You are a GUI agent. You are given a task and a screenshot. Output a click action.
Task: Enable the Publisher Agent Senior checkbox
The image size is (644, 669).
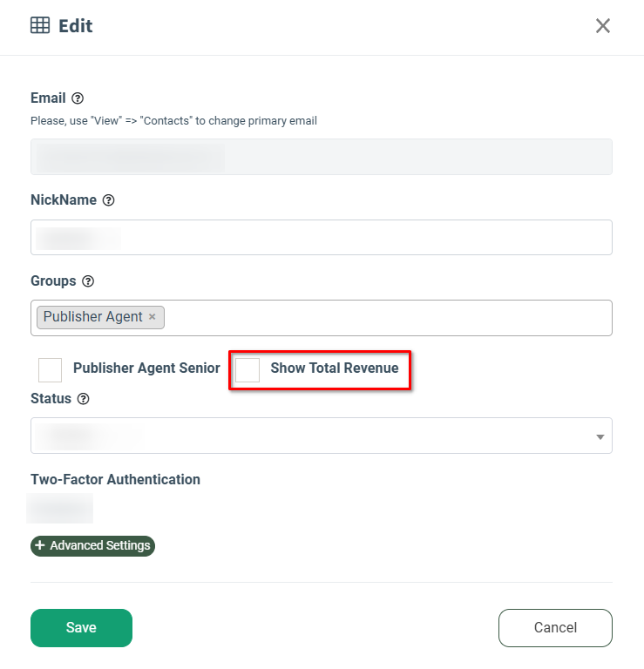coord(50,369)
